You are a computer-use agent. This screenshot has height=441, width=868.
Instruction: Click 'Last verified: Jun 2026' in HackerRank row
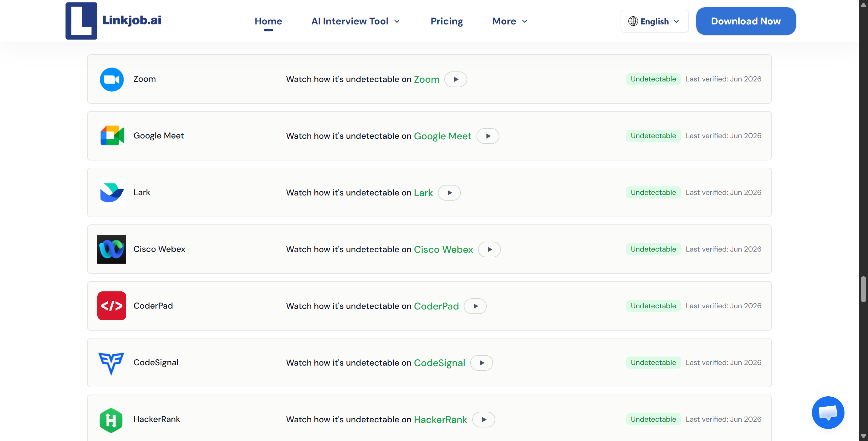723,419
